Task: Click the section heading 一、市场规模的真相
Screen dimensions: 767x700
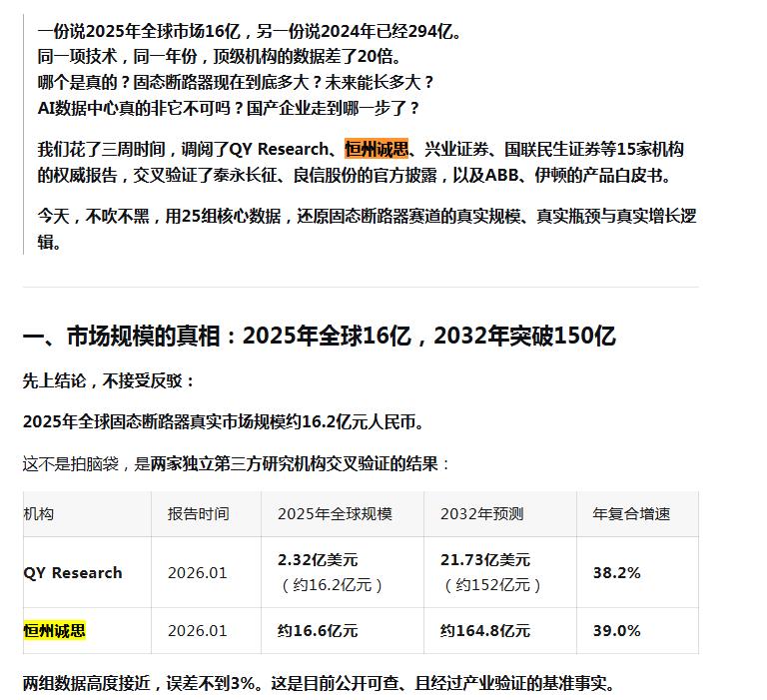Action: pyautogui.click(x=319, y=336)
